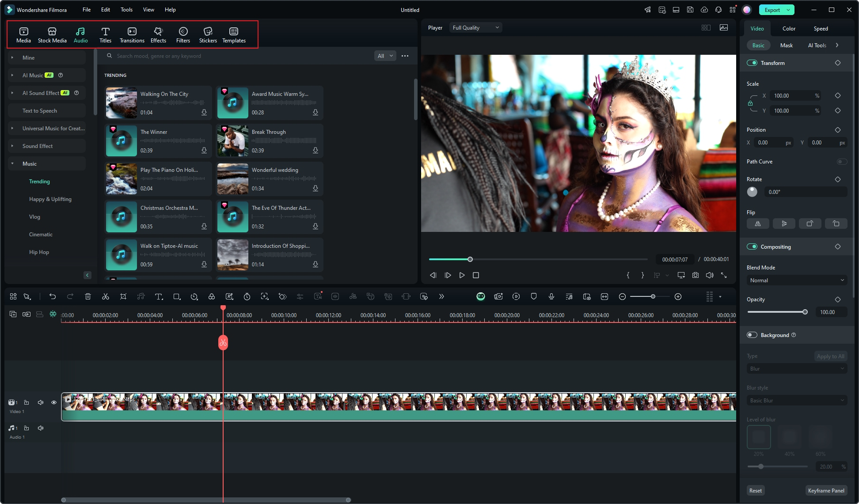Add text with the Text tool icon
Viewport: 859px width, 504px height.
coord(159,296)
